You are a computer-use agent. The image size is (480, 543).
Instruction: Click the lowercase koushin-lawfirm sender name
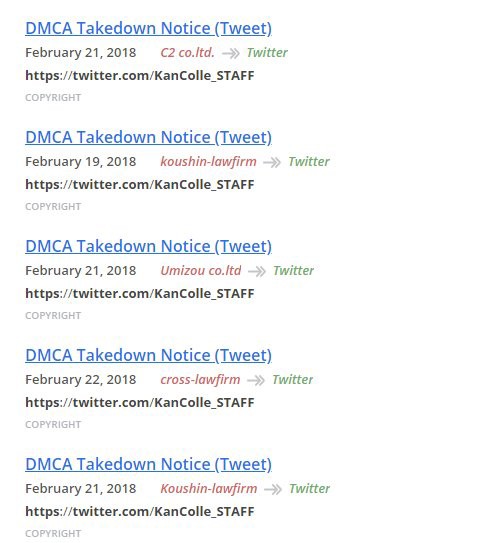tap(208, 162)
